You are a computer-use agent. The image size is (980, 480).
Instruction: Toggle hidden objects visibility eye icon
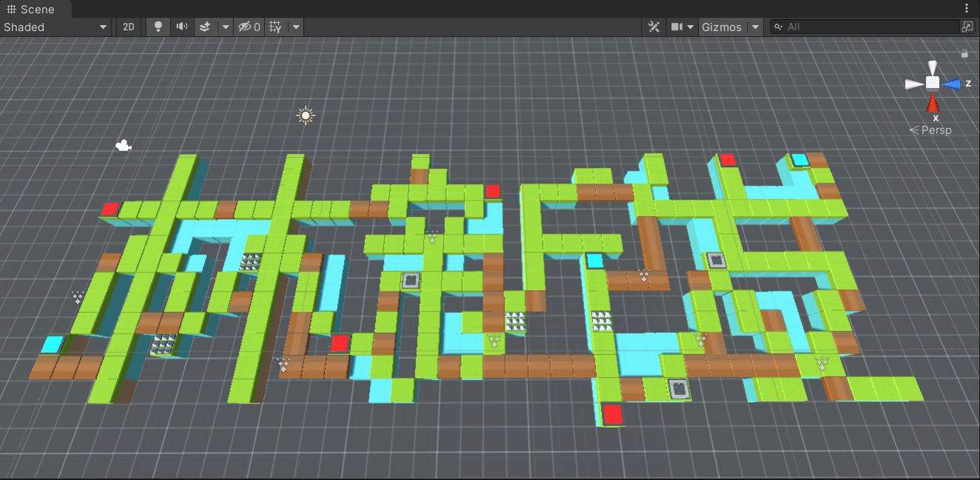pos(249,27)
